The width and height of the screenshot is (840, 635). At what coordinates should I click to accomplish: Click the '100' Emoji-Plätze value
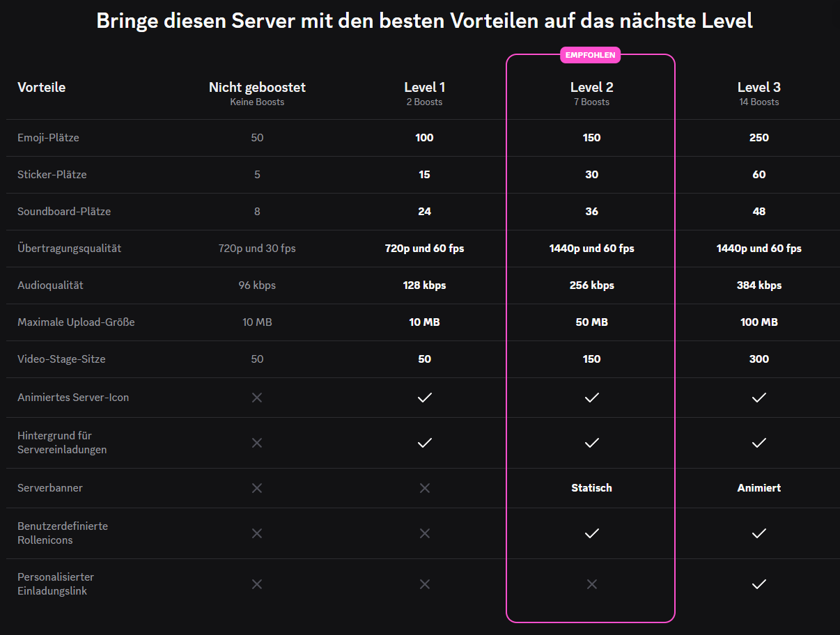425,138
